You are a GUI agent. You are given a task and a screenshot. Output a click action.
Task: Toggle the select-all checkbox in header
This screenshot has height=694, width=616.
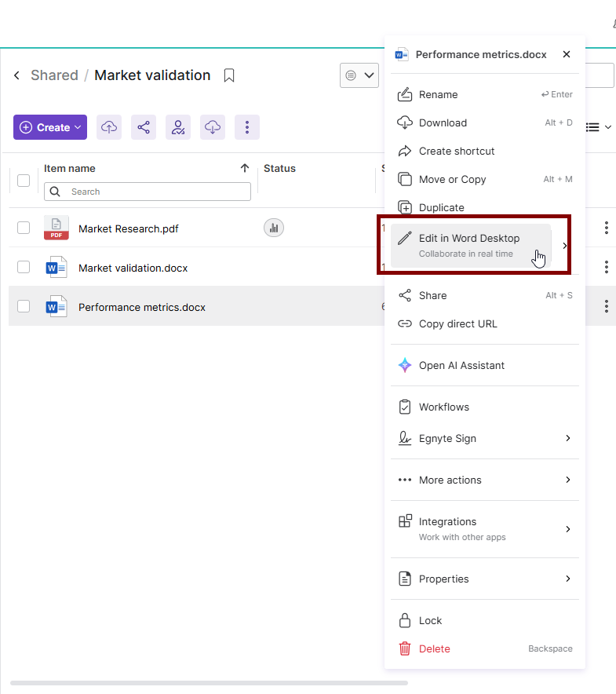coord(24,181)
